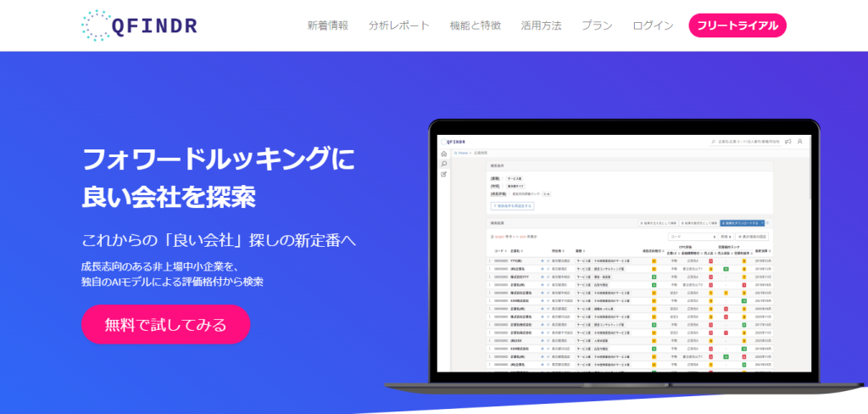This screenshot has width=868, height=414.
Task: Click the megaphone icon in mockup header
Action: tap(787, 142)
